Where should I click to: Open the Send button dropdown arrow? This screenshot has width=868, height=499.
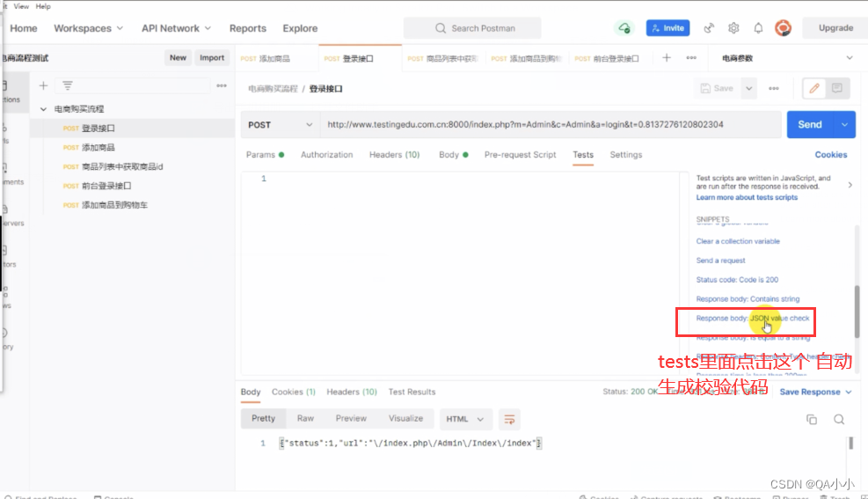[x=844, y=125]
